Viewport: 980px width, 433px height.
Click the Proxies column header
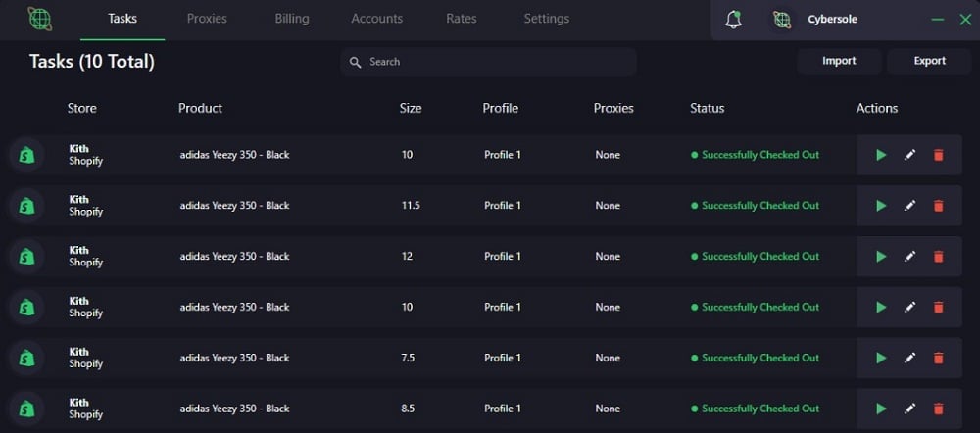pos(613,108)
